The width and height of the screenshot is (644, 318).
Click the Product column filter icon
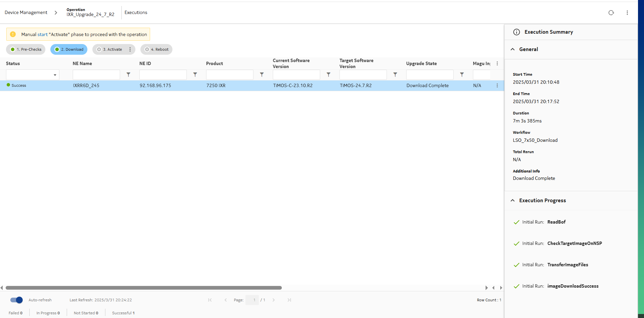(262, 75)
